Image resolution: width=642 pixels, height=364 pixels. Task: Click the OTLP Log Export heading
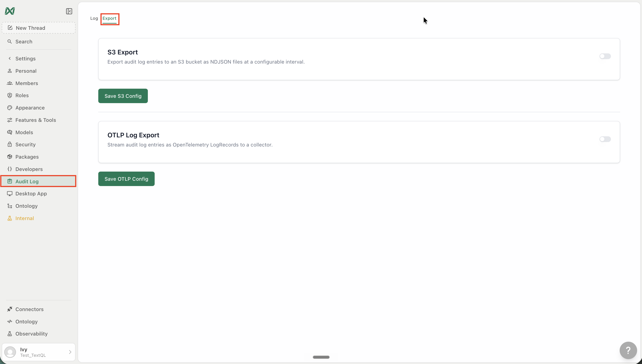133,135
